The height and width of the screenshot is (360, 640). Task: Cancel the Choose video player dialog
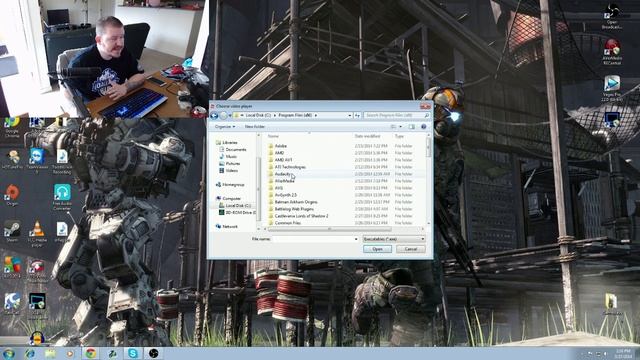(411, 249)
